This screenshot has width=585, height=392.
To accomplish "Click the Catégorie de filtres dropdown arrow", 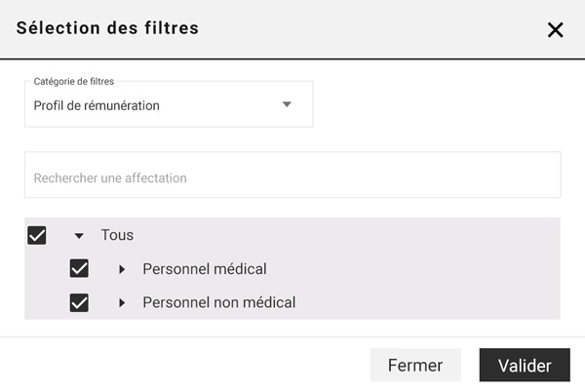I will (x=287, y=104).
